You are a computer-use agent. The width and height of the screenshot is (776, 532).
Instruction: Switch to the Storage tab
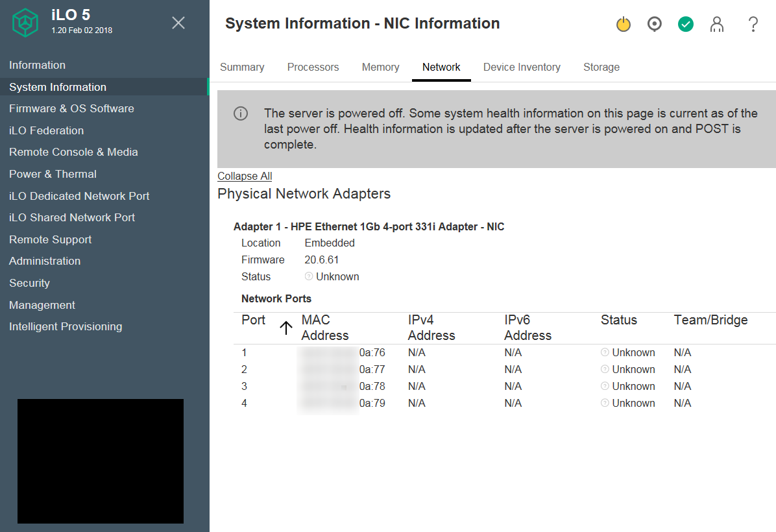pos(601,67)
